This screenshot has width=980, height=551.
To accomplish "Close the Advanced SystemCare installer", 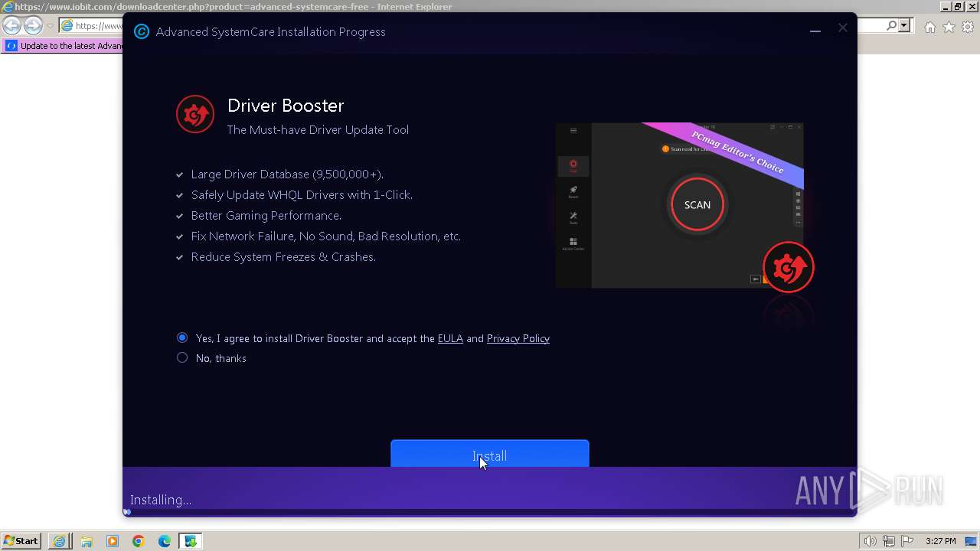I will pyautogui.click(x=842, y=28).
